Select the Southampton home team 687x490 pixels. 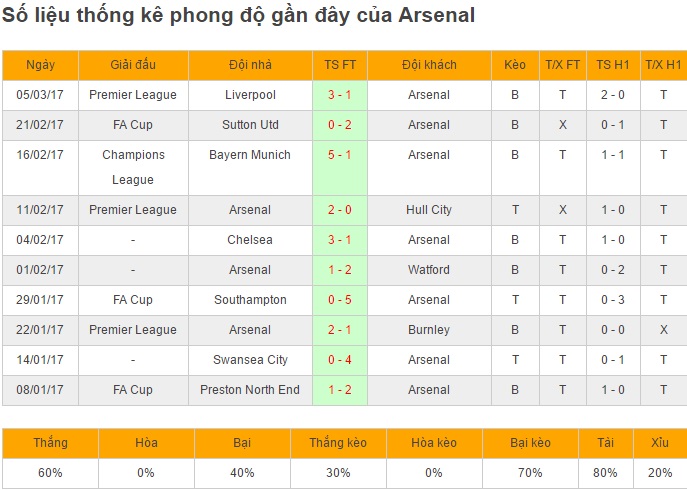pyautogui.click(x=250, y=300)
